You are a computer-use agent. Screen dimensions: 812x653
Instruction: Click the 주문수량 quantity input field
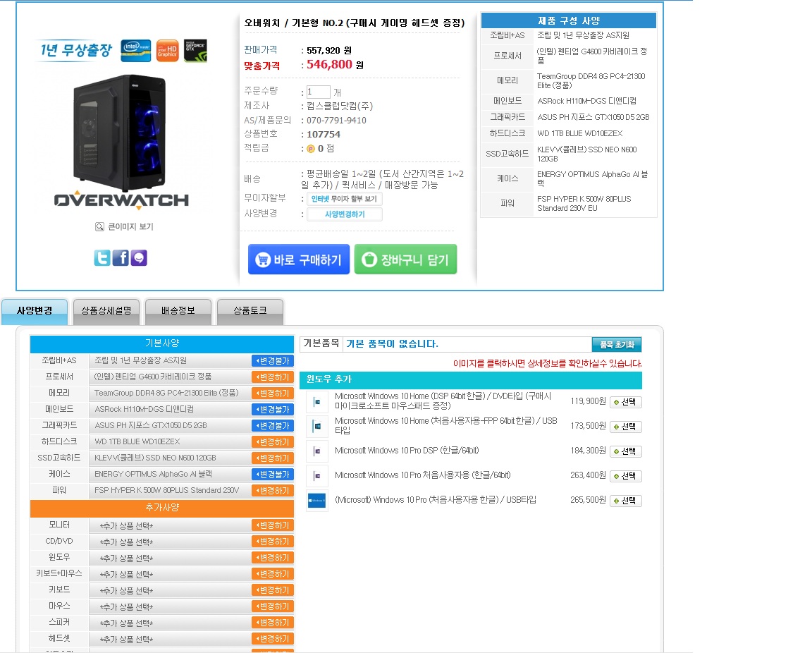tap(318, 92)
